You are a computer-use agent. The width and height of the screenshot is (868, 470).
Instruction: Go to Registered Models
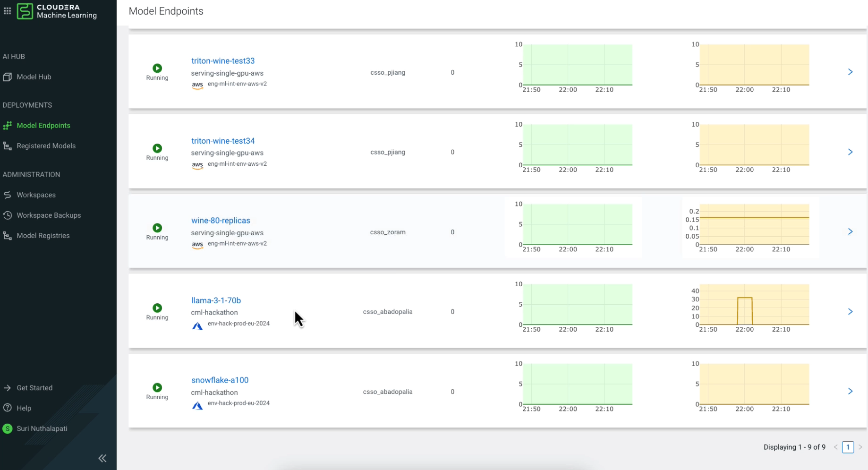coord(46,145)
